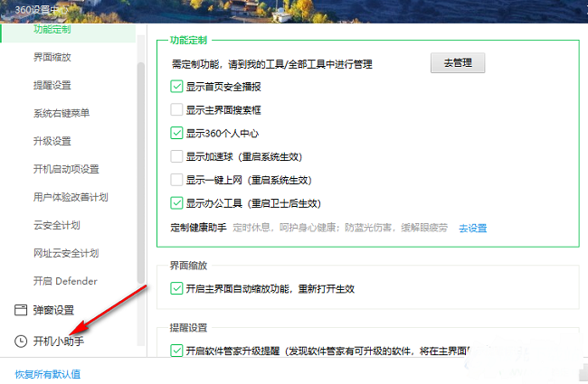Toggle the 显示办公工具 checkbox
The width and height of the screenshot is (588, 384).
176,203
